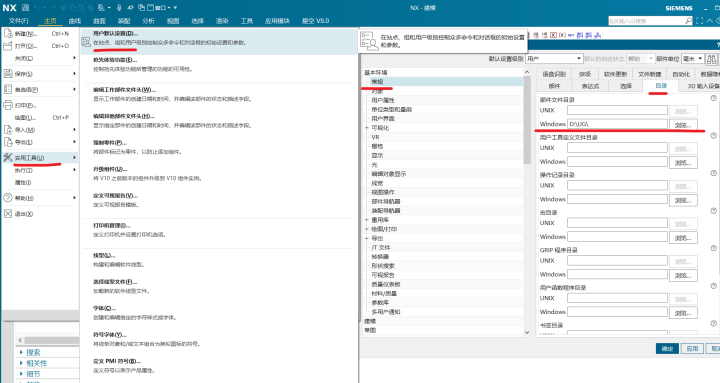
Task: Switch to the 软件更新 tab in the dialog
Action: [x=615, y=74]
